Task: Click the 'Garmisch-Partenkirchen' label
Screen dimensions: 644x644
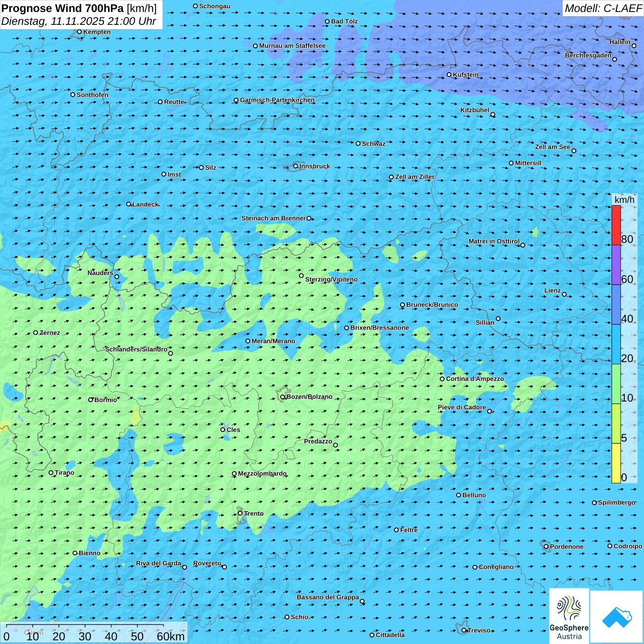Action: [x=277, y=100]
